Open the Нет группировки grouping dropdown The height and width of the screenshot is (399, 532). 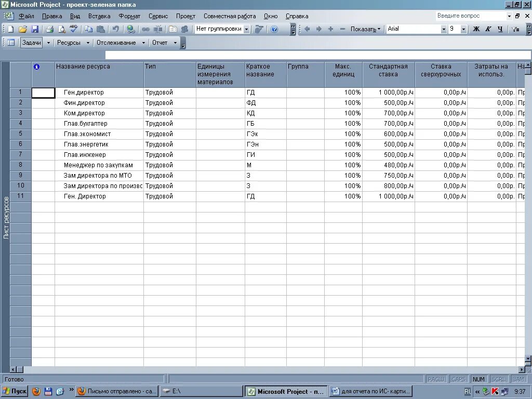(246, 29)
